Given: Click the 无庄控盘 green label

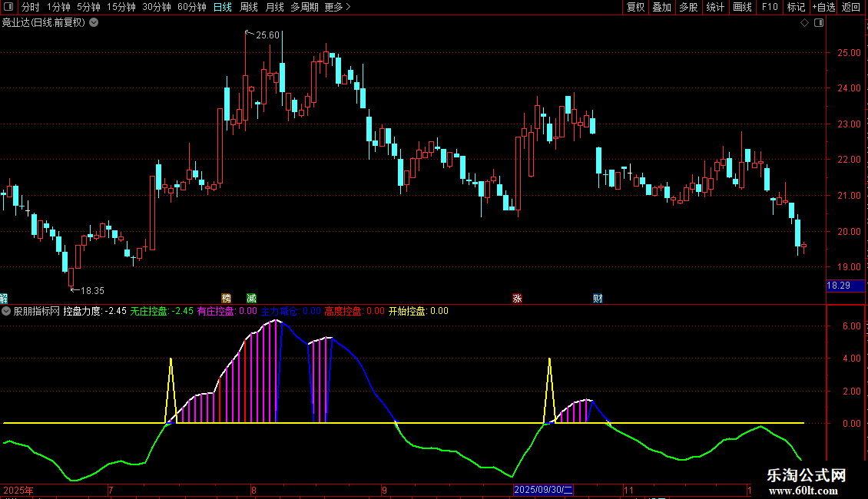Looking at the screenshot, I should tap(161, 311).
